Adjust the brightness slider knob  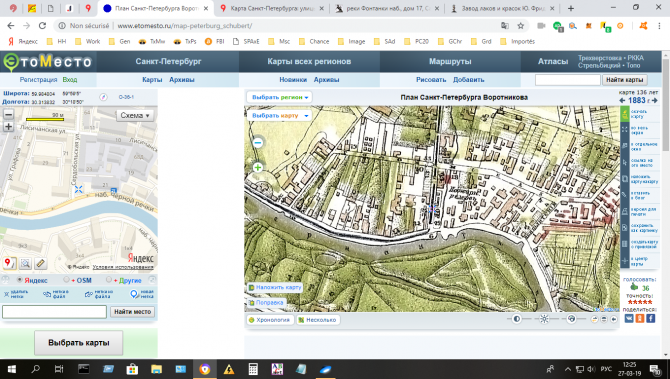(544, 319)
